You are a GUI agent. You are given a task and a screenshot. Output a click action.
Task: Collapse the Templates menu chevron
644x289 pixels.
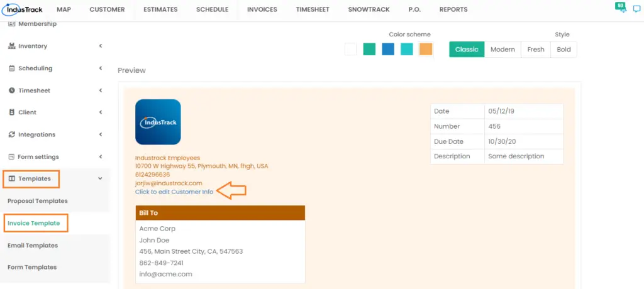100,178
